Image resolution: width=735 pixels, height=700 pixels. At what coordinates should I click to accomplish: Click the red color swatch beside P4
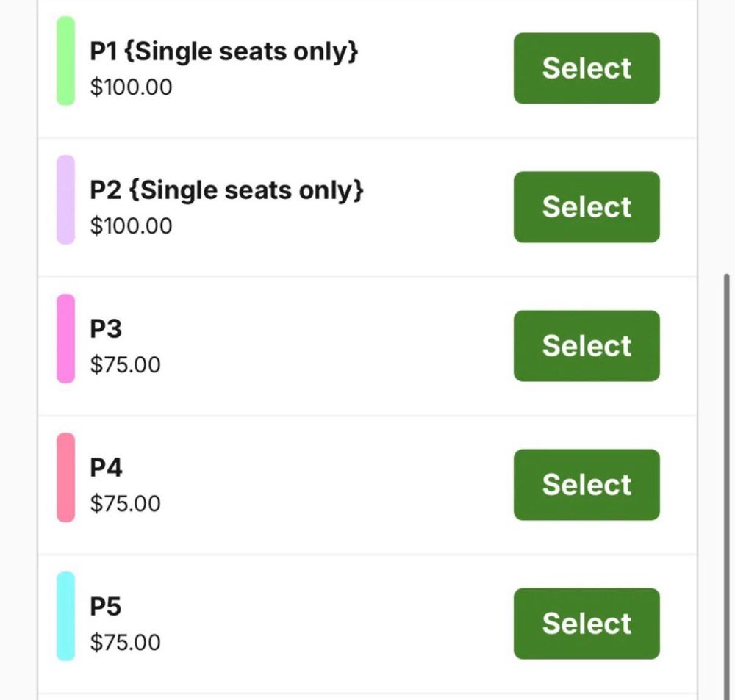tap(65, 477)
